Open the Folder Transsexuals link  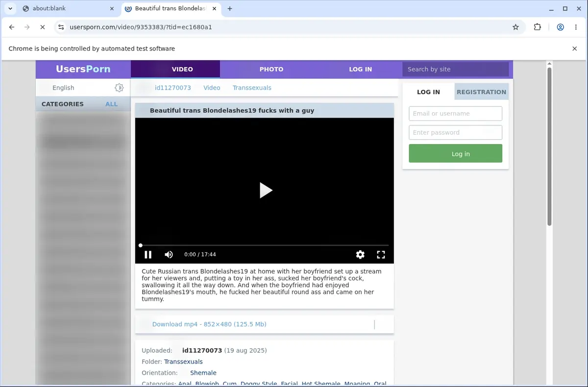tap(183, 362)
